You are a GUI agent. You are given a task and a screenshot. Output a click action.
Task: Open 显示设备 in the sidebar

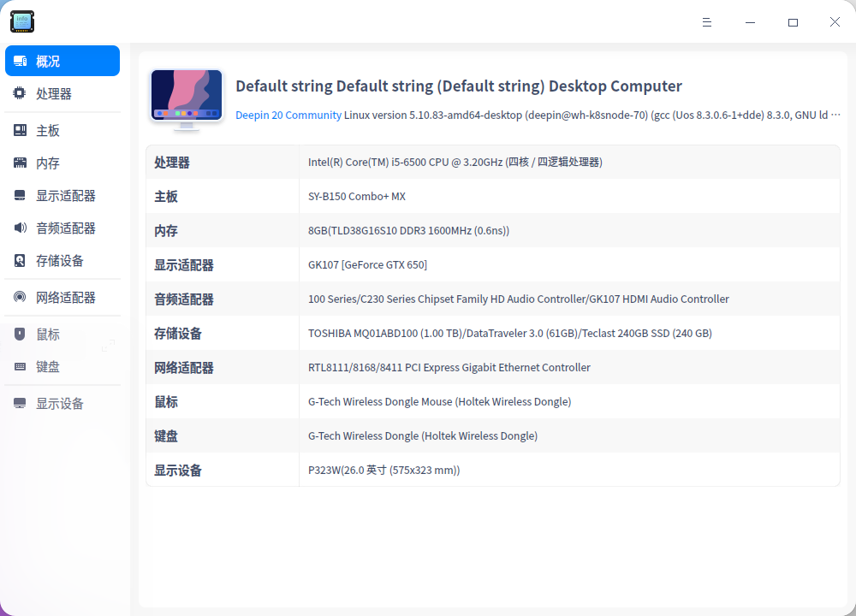point(62,403)
